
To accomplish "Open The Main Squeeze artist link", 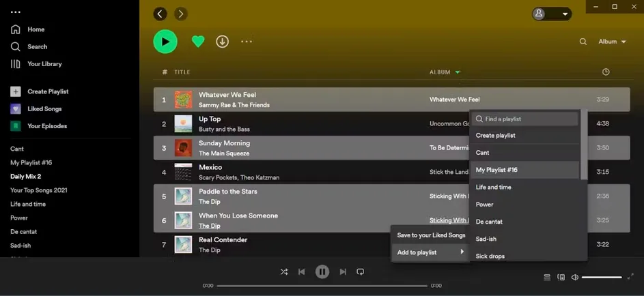I will pyautogui.click(x=224, y=153).
